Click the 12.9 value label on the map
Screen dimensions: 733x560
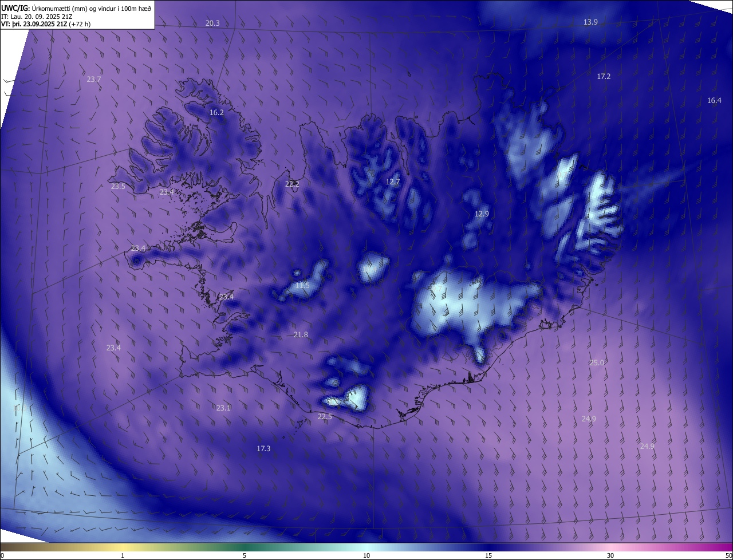click(482, 214)
